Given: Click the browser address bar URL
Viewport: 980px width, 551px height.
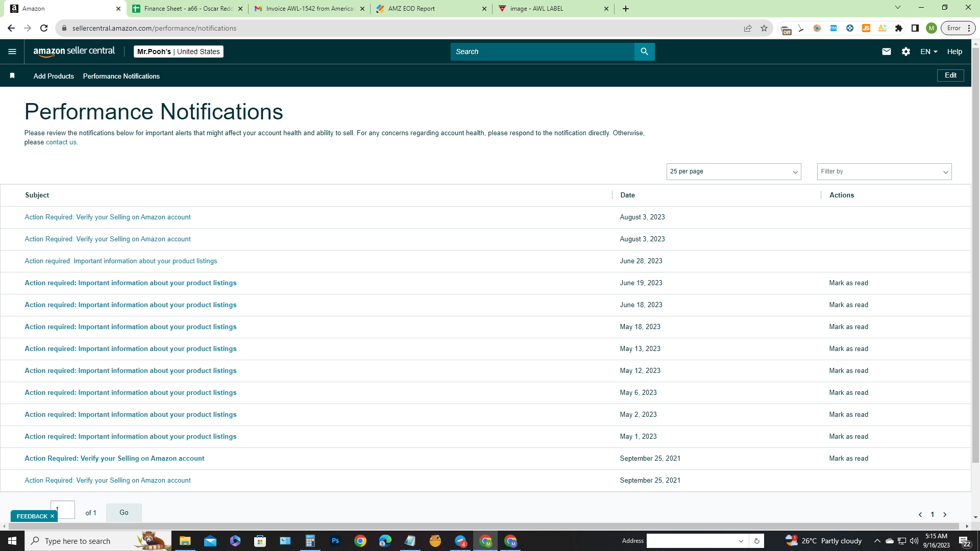Looking at the screenshot, I should point(154,28).
